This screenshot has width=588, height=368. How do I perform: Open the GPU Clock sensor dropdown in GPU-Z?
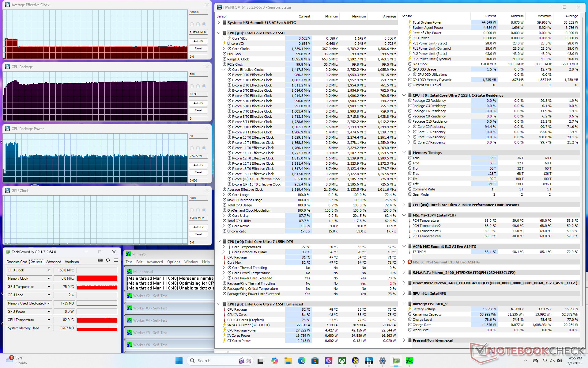[49, 270]
